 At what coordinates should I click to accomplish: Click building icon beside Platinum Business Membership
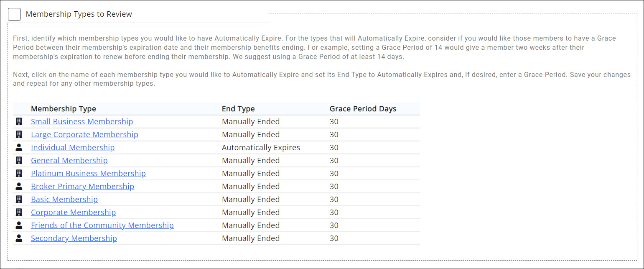(x=18, y=174)
